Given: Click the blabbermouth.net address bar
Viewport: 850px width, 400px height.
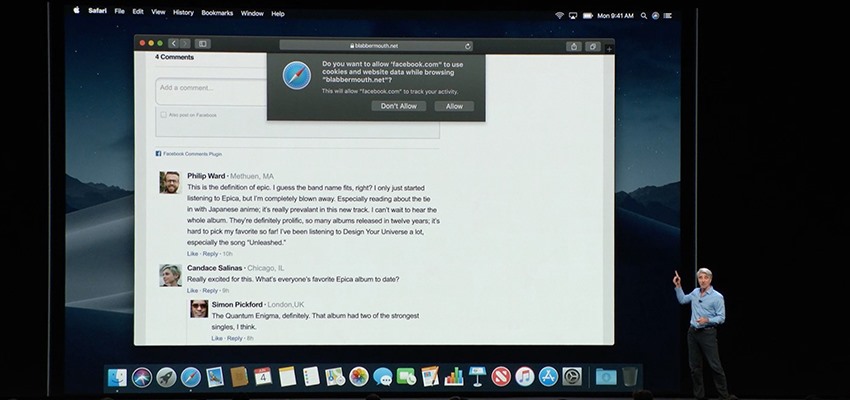Looking at the screenshot, I should (x=375, y=45).
